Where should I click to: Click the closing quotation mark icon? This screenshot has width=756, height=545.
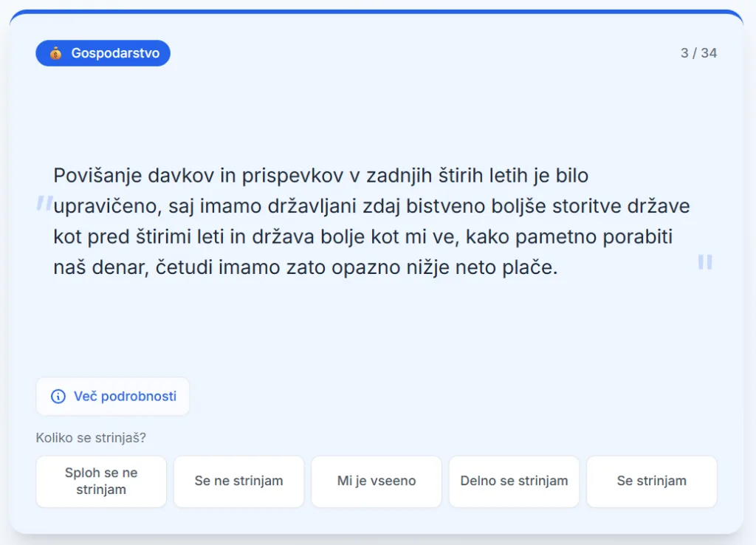(x=705, y=262)
